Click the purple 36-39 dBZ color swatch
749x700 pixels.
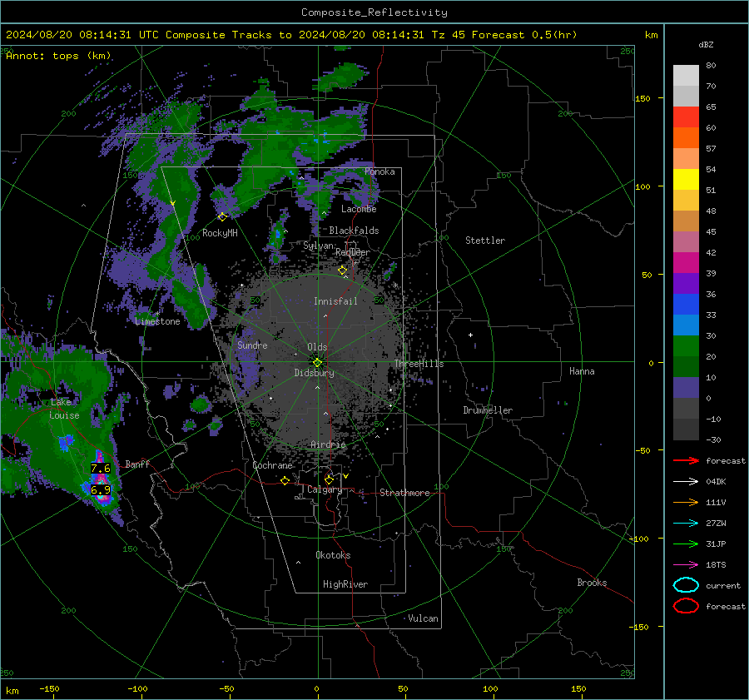click(x=686, y=284)
